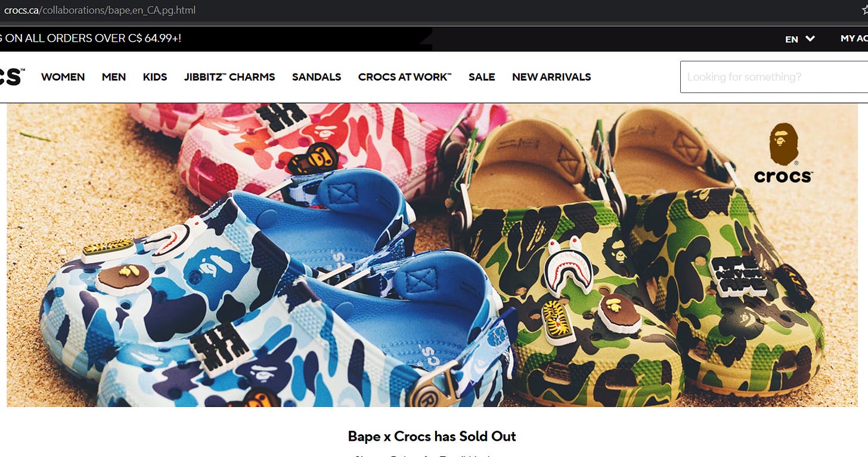
Task: Open the MY ACCOUNT link
Action: [x=854, y=39]
